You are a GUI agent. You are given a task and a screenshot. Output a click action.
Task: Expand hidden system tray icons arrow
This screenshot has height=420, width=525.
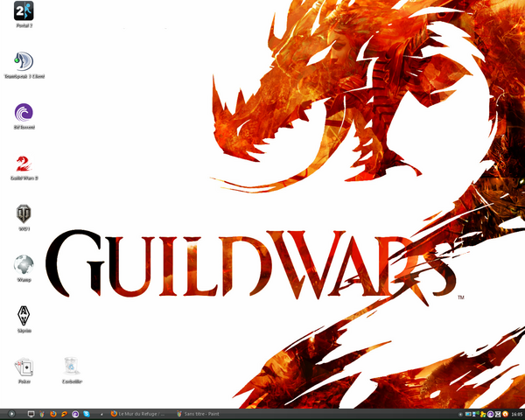[460, 414]
